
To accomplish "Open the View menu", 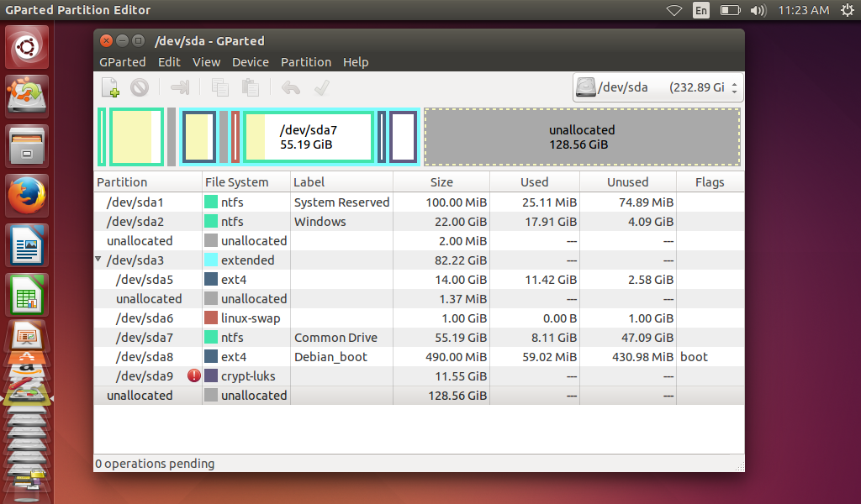I will tap(207, 62).
